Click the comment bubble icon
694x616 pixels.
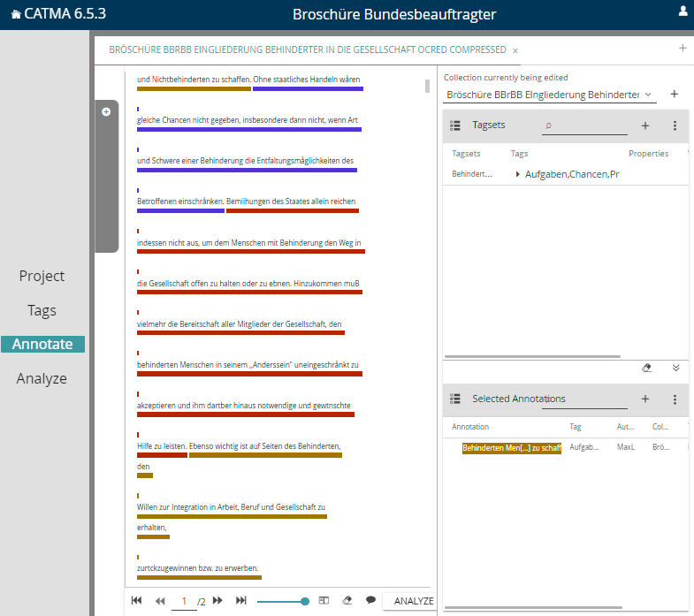coord(371,600)
